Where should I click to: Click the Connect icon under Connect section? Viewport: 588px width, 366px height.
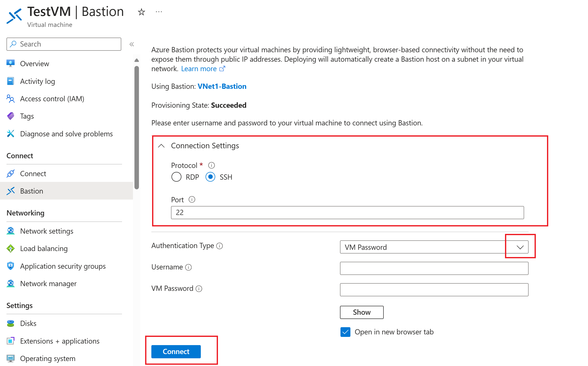pos(11,173)
